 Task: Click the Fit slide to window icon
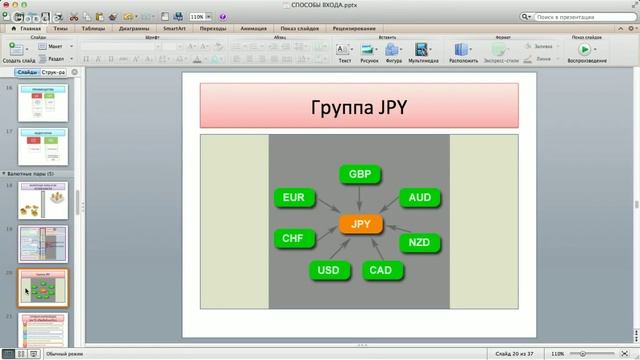pos(624,353)
